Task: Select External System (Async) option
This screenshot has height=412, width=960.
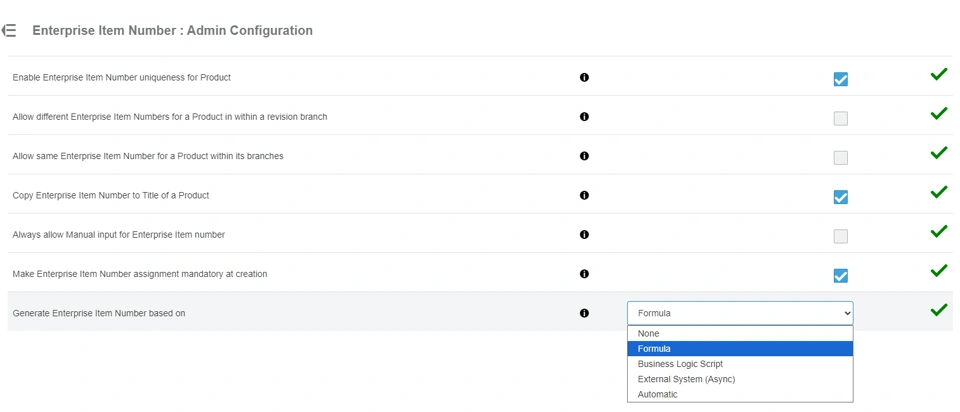Action: (x=685, y=379)
